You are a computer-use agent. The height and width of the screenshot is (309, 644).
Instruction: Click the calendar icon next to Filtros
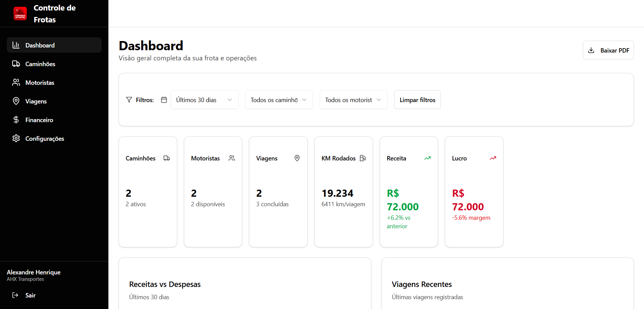(x=164, y=99)
